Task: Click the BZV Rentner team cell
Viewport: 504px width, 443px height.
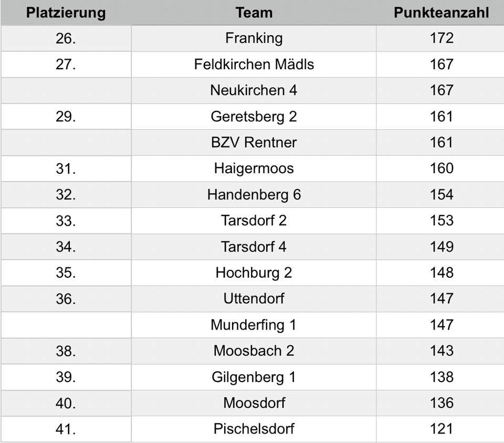Action: pyautogui.click(x=254, y=142)
